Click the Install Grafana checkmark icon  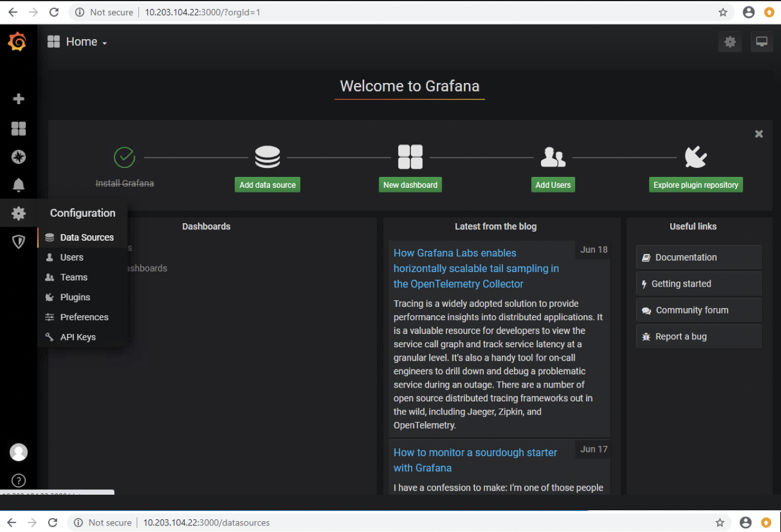(125, 157)
